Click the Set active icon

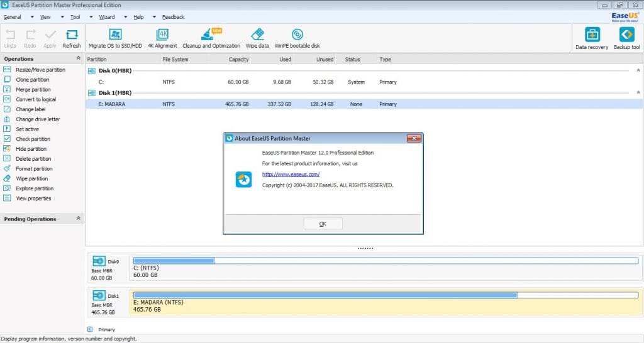click(x=7, y=129)
